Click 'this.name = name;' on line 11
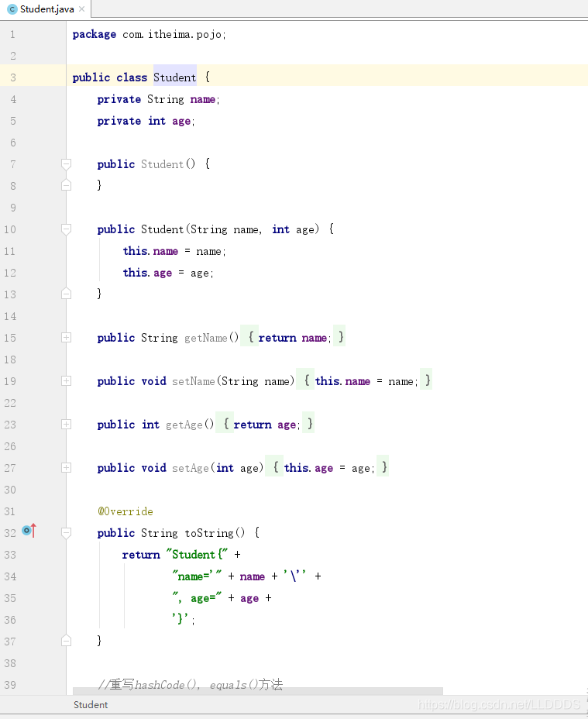 174,251
